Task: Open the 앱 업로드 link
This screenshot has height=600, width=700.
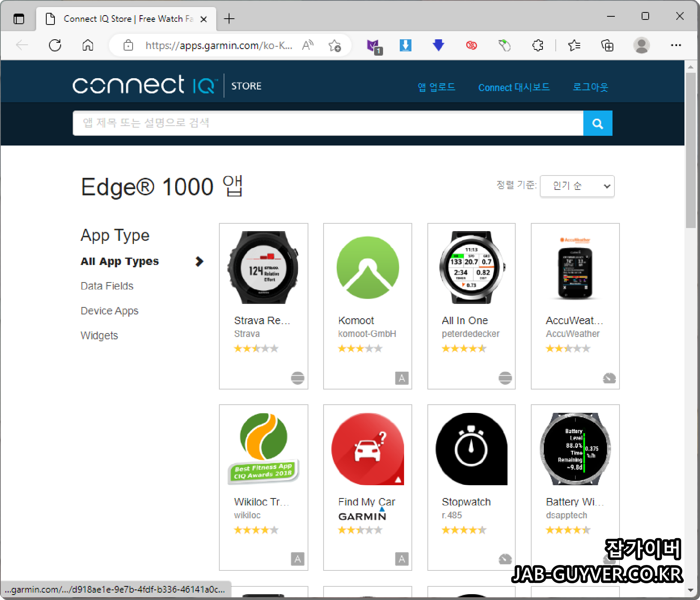Action: click(x=436, y=87)
